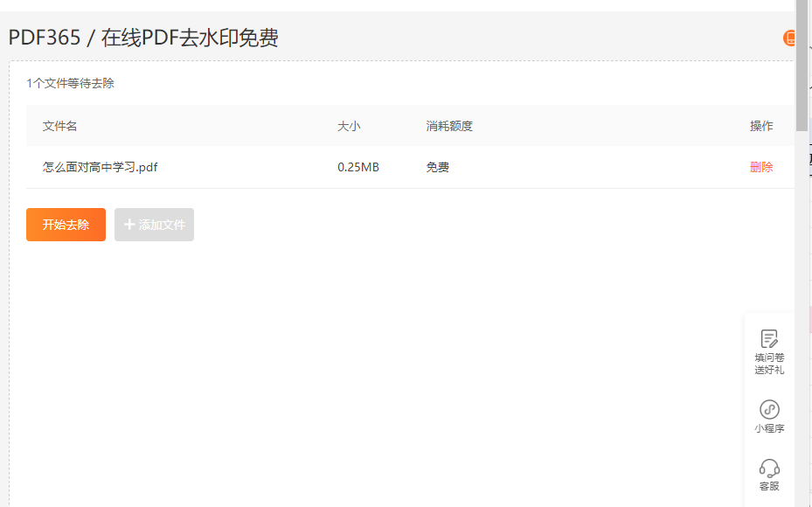812x507 pixels.
Task: Click the 1个文件等待去除 status text
Action: pyautogui.click(x=71, y=83)
